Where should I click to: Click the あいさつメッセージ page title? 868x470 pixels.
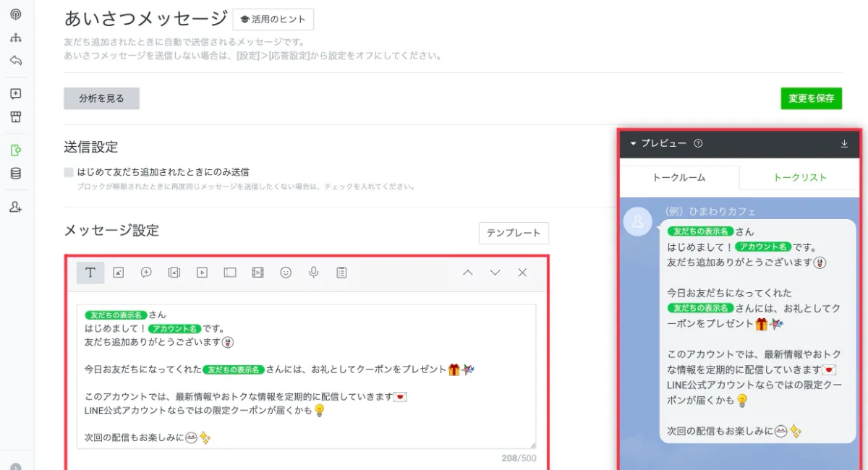[x=145, y=19]
